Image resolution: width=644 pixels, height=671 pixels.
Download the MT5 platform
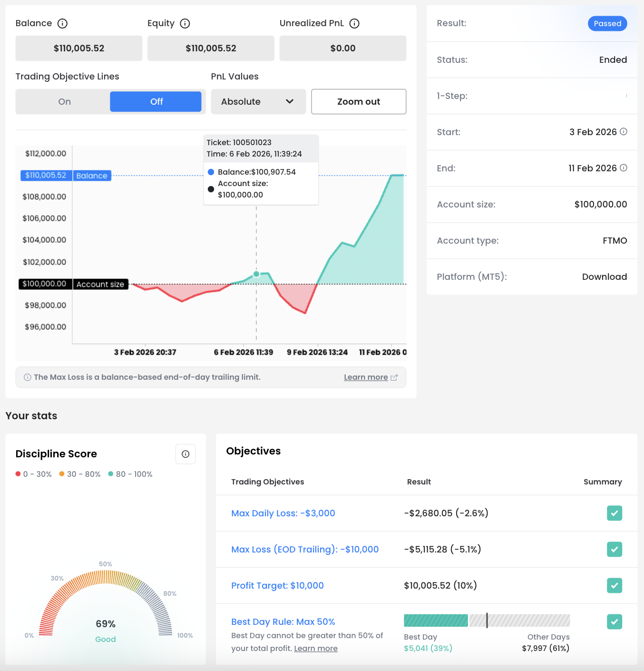[604, 276]
